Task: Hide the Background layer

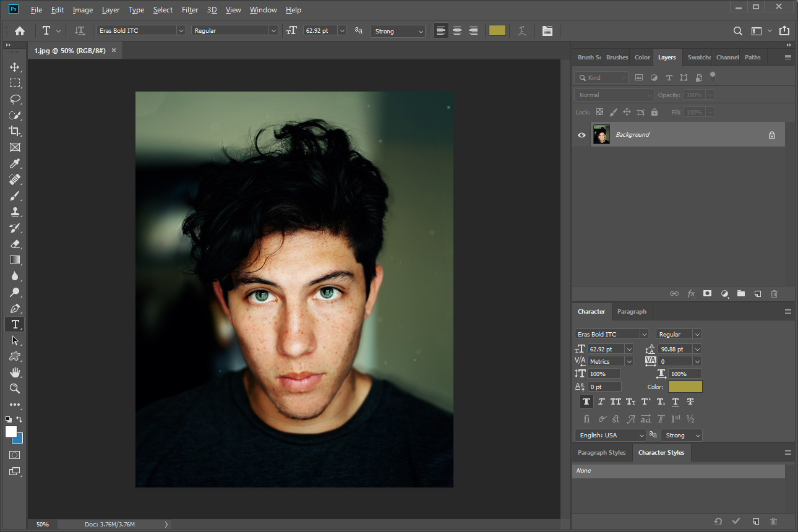Action: tap(581, 134)
